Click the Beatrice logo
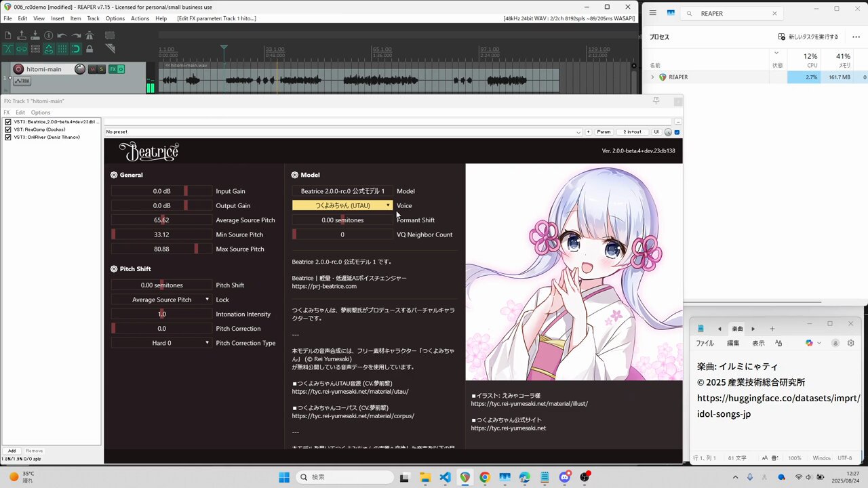The height and width of the screenshot is (488, 868). (149, 151)
